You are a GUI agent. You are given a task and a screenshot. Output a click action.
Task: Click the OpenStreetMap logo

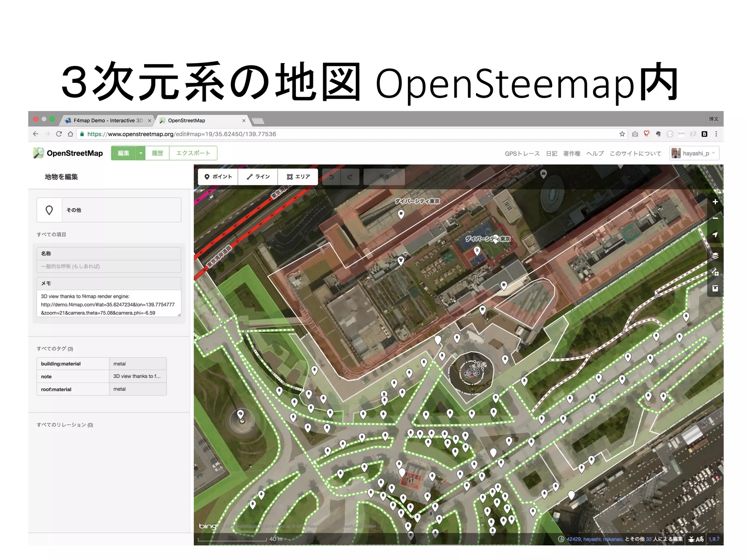[x=68, y=153]
